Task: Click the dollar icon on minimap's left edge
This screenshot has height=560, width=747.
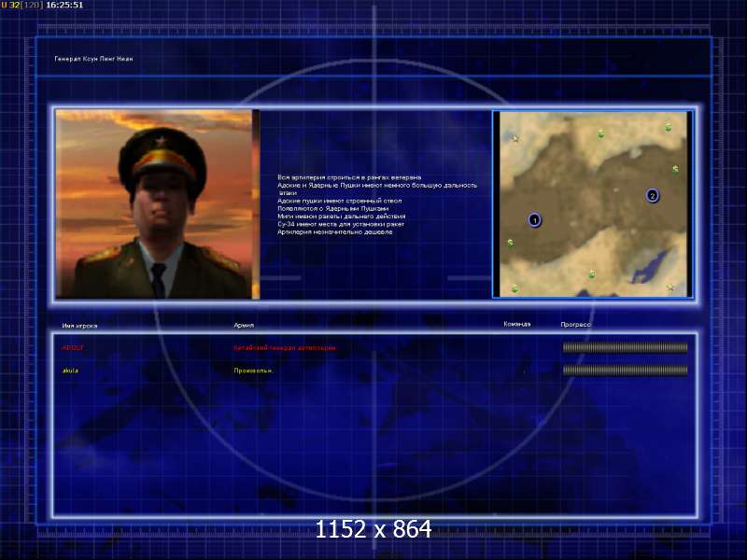Action: (510, 244)
